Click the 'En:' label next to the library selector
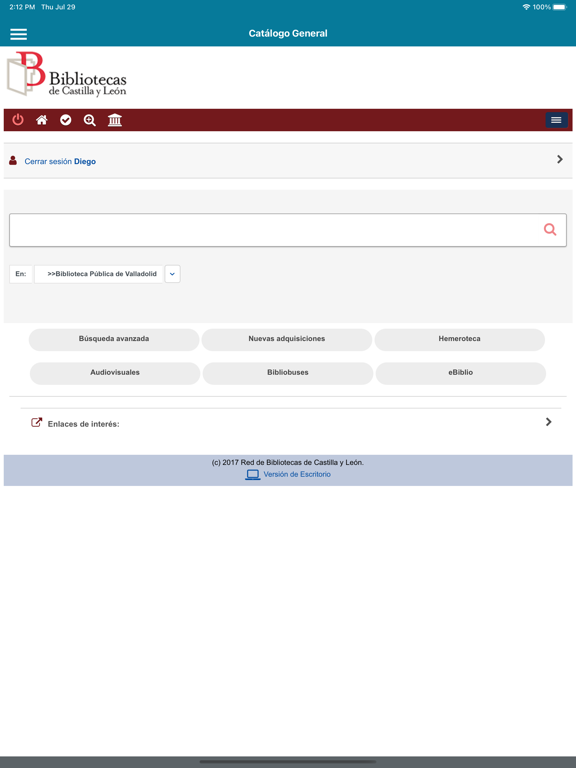This screenshot has width=576, height=768. point(21,274)
